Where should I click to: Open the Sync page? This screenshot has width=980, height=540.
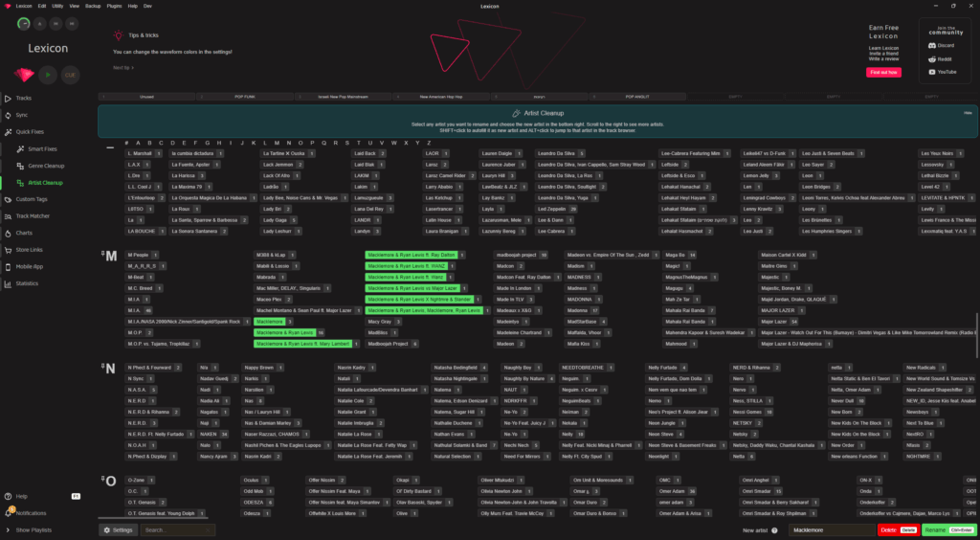(22, 115)
